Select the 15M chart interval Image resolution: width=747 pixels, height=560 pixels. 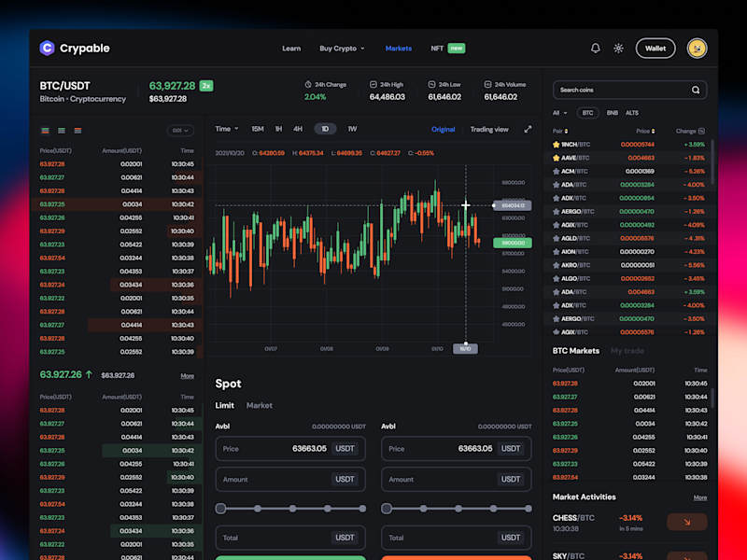pyautogui.click(x=258, y=129)
